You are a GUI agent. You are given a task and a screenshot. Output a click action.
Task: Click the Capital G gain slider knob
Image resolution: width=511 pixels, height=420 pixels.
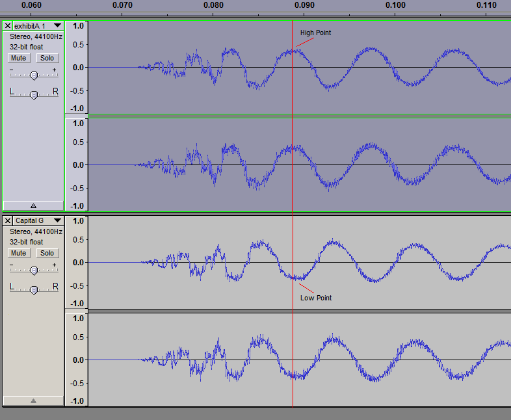[x=34, y=270]
